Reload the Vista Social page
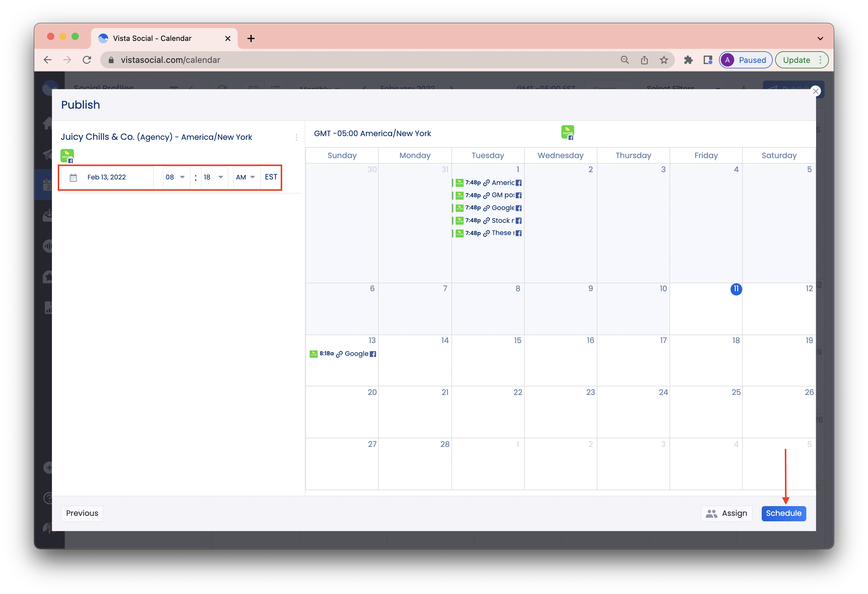The image size is (868, 594). coord(87,60)
